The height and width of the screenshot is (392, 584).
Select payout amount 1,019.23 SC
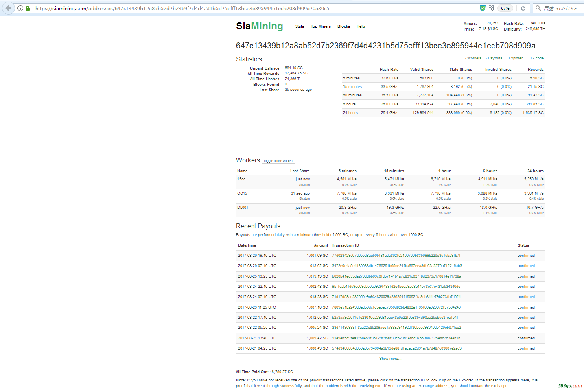pyautogui.click(x=317, y=297)
